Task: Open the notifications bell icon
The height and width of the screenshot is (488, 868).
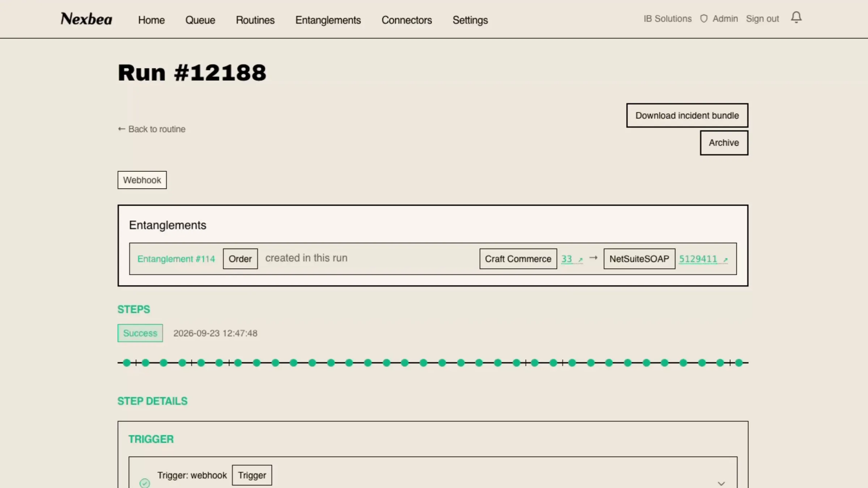Action: 796,17
